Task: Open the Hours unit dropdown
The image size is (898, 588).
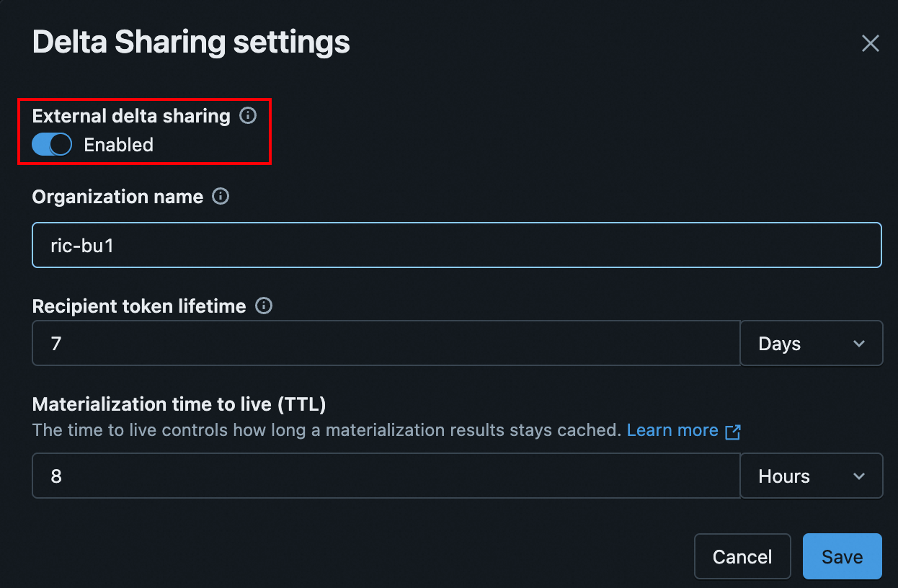Action: coord(811,476)
